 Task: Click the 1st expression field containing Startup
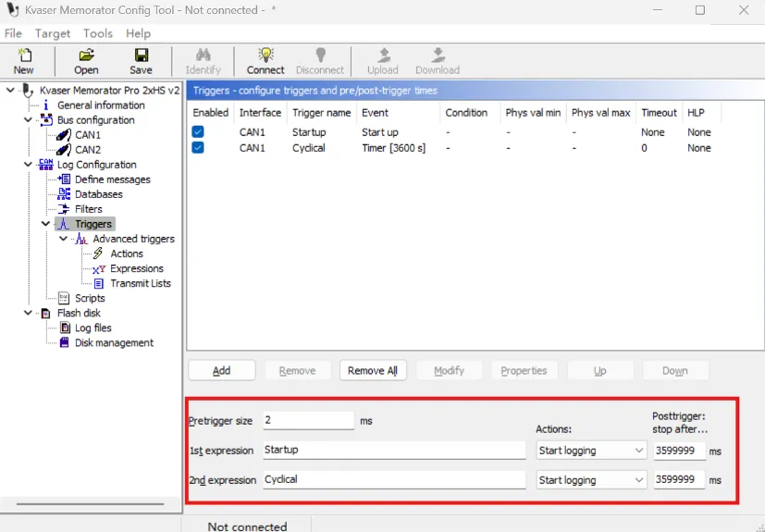click(x=394, y=450)
